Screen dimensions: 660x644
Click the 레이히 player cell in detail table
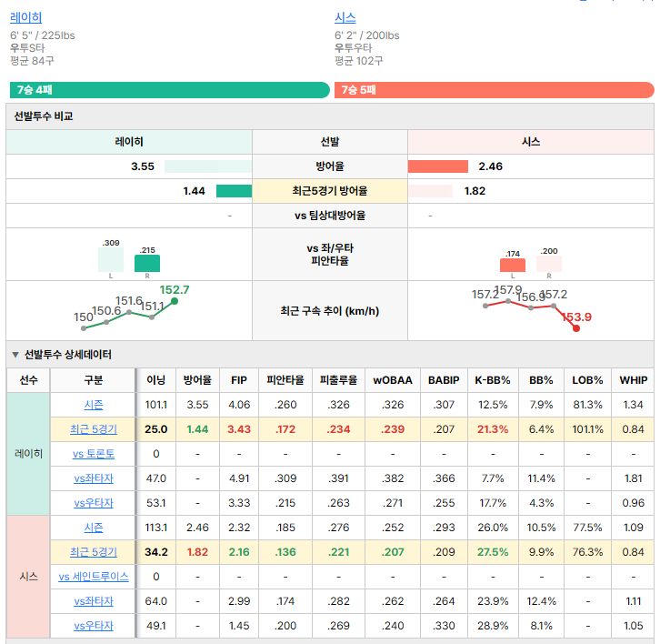tap(28, 454)
